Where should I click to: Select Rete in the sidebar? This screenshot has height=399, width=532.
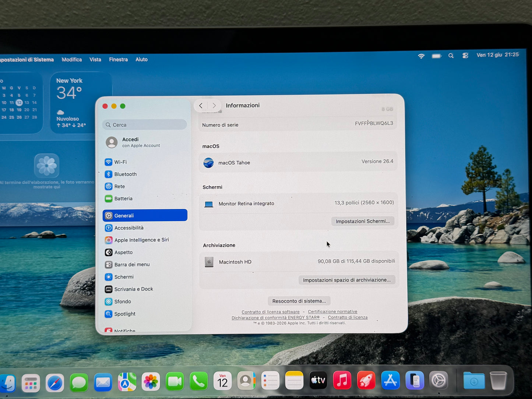pyautogui.click(x=145, y=186)
